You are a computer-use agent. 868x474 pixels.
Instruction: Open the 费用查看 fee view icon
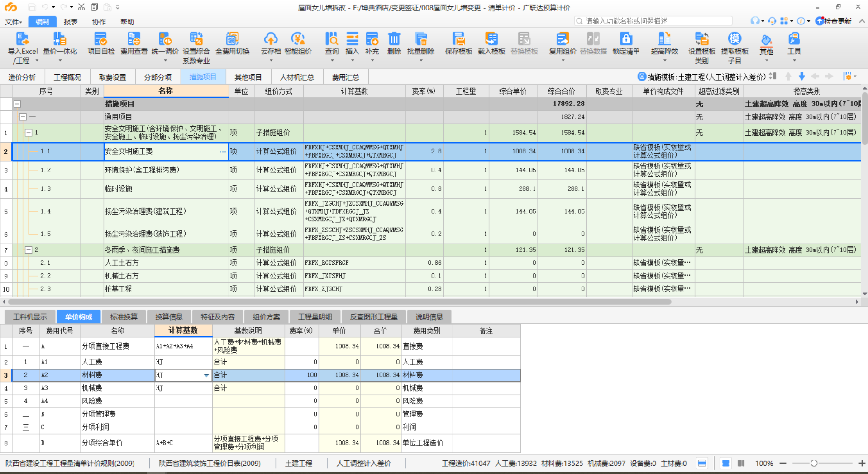[134, 39]
